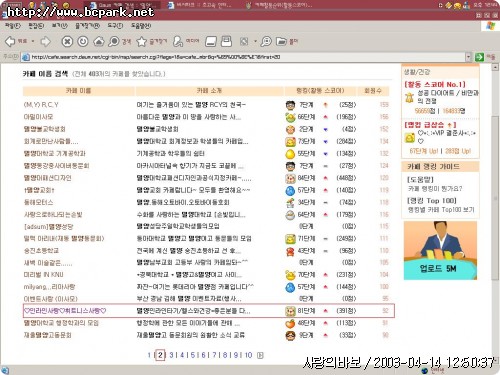This screenshot has height=375, width=500.
Task: Click the Stop loading toolbar icon
Action: point(67,41)
